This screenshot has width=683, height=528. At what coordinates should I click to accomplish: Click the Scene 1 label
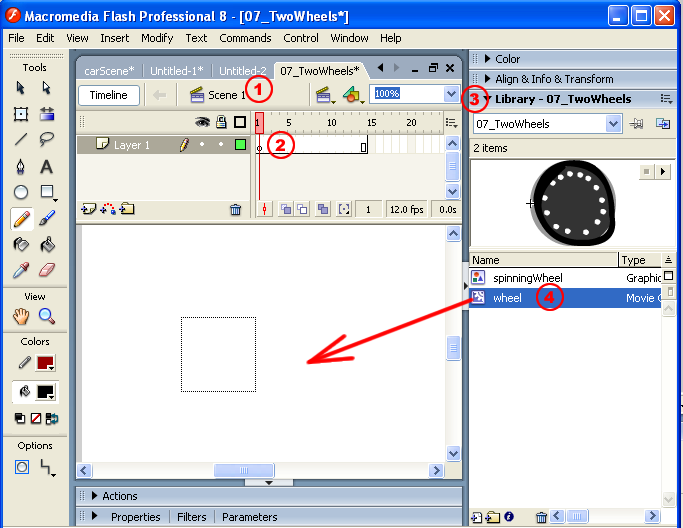(x=225, y=95)
